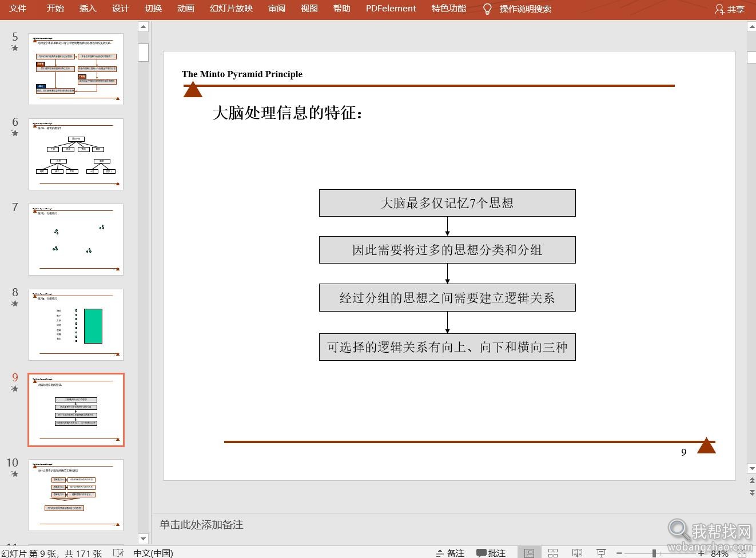Click the 共享 share button
This screenshot has height=558, width=756.
pyautogui.click(x=730, y=9)
